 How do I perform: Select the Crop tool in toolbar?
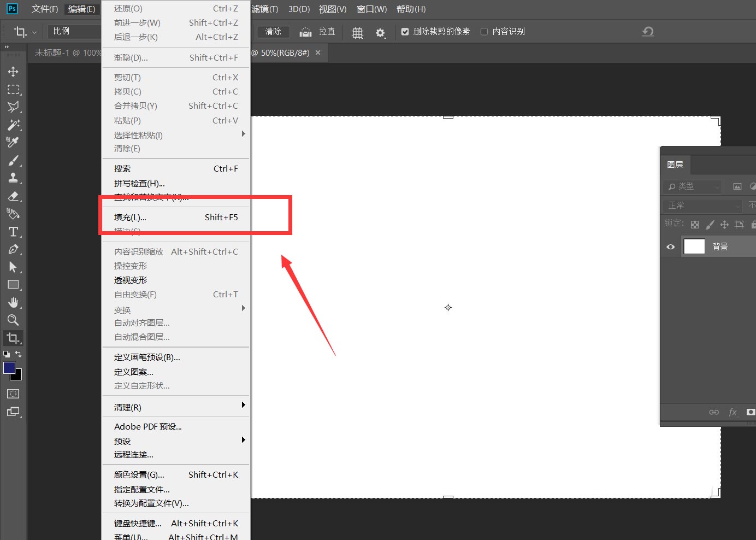coord(13,338)
